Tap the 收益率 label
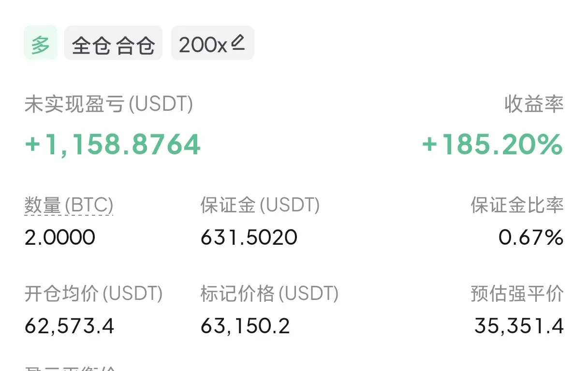The width and height of the screenshot is (588, 371). pos(534,104)
